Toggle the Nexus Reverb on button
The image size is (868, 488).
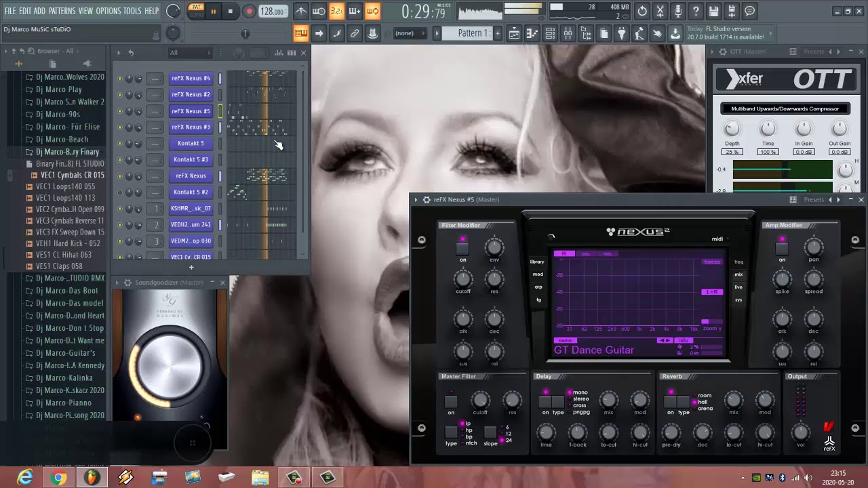tap(671, 402)
